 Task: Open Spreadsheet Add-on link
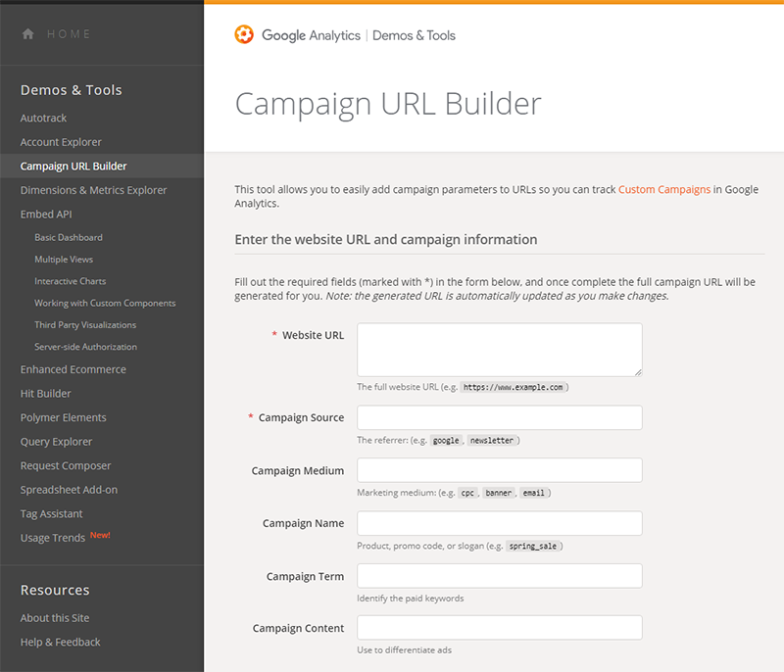[x=69, y=490]
